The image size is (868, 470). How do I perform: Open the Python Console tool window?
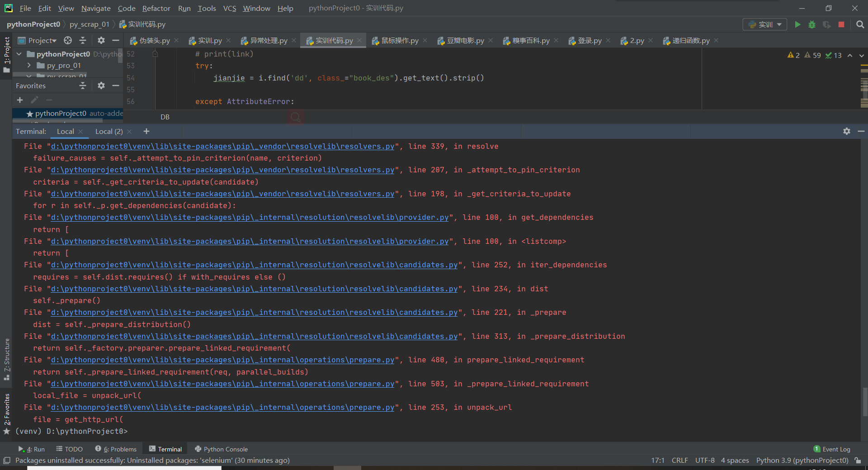(221, 449)
